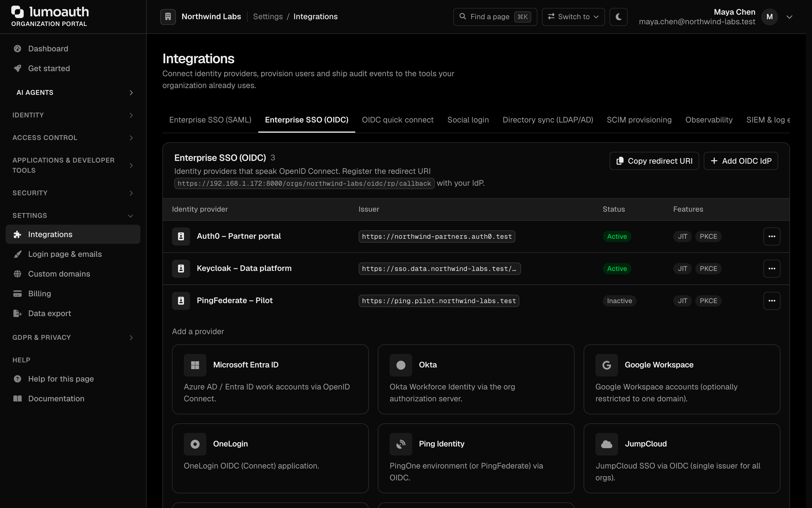Add the Google Workspace provider card
This screenshot has height=508, width=812.
click(x=681, y=379)
